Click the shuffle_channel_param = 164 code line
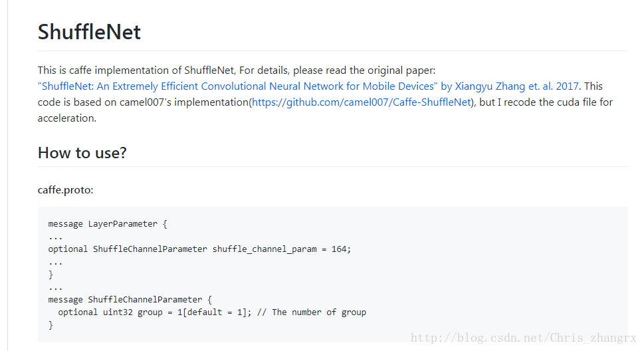 199,249
